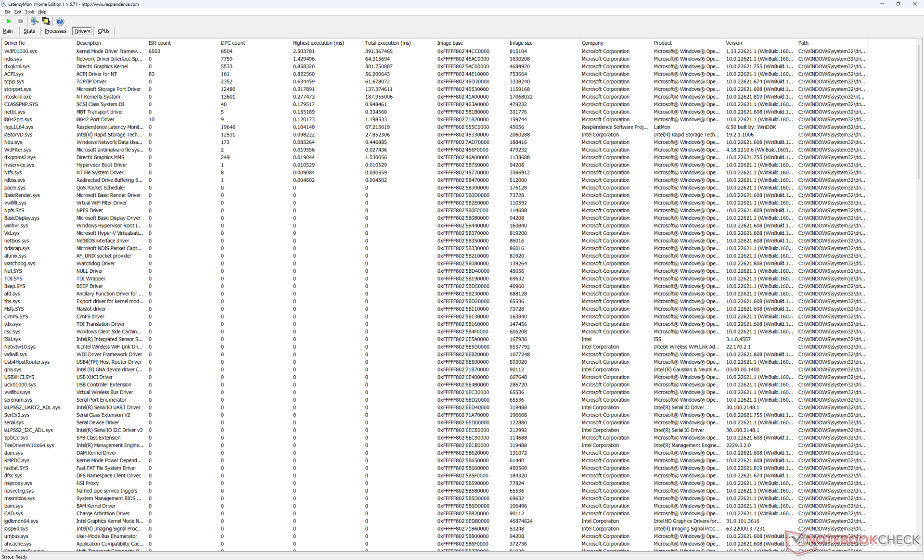Click the Company column header
This screenshot has height=560, width=924.
(x=592, y=43)
